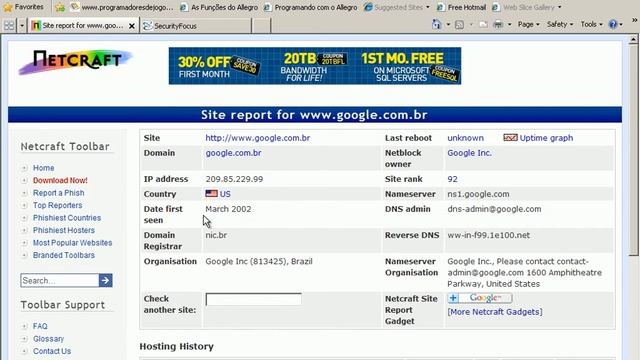
Task: Select the dns-admin@google.com text
Action: (494, 209)
